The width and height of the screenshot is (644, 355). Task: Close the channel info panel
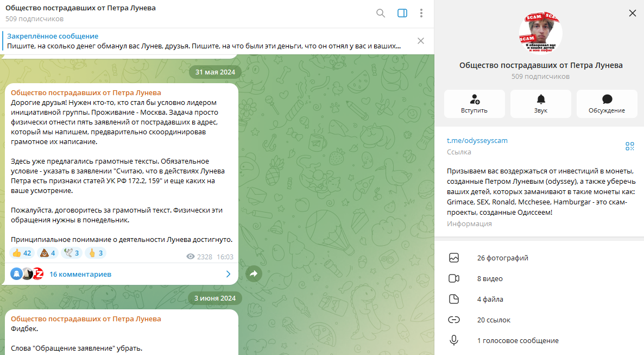coord(633,13)
